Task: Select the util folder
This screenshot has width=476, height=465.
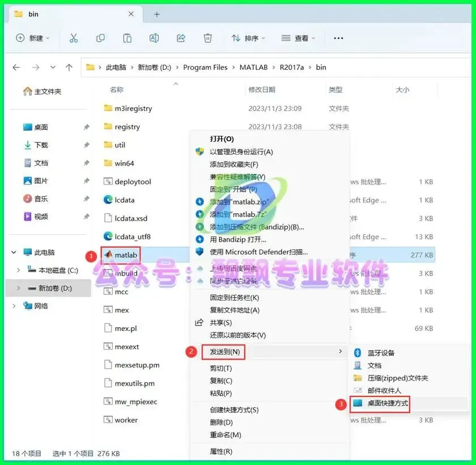Action: (x=114, y=145)
